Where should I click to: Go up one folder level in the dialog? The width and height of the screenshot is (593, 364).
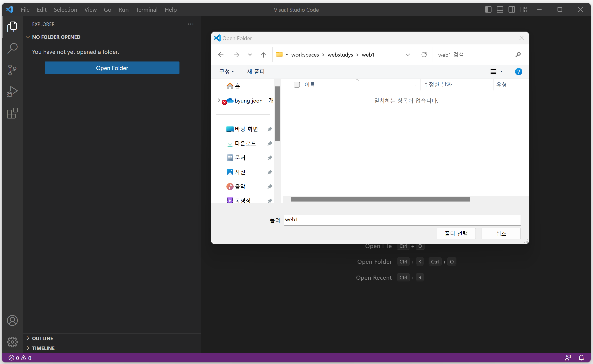tap(263, 55)
